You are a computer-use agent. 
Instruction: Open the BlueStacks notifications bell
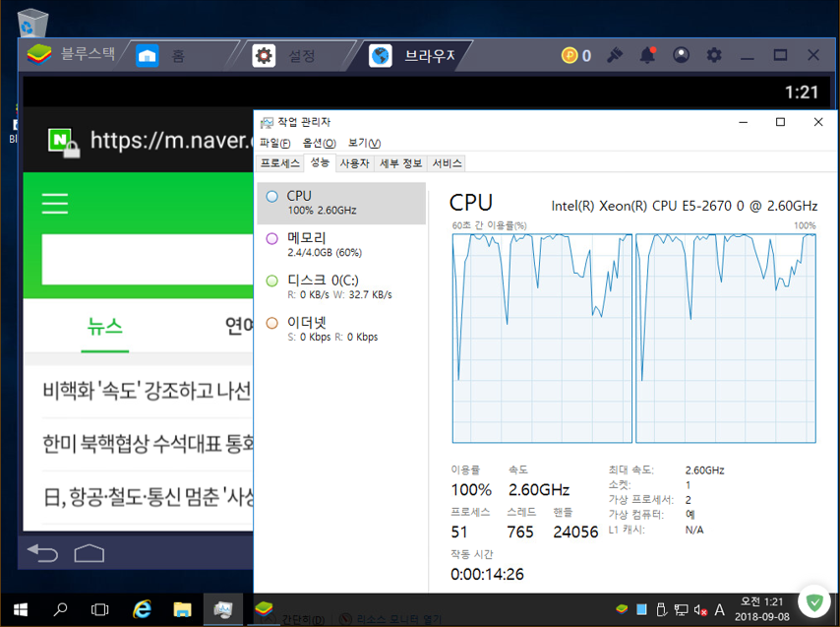pyautogui.click(x=647, y=55)
